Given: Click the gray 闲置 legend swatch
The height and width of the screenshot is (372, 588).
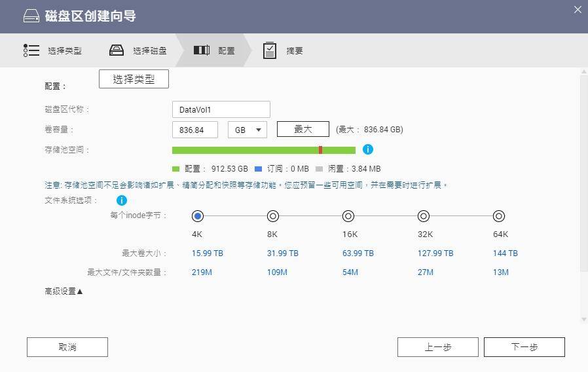Looking at the screenshot, I should 319,169.
